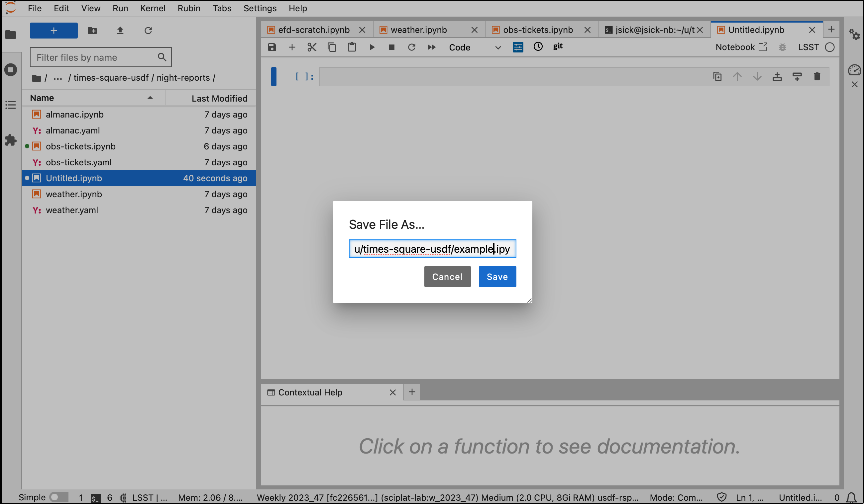This screenshot has width=864, height=504.
Task: Click the git icon in toolbar
Action: tap(558, 46)
